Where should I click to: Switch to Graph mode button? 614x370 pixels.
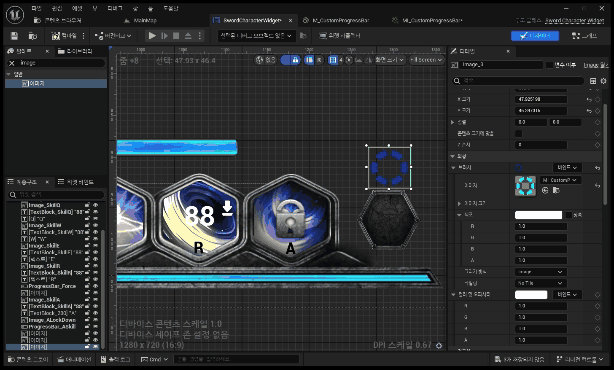584,36
